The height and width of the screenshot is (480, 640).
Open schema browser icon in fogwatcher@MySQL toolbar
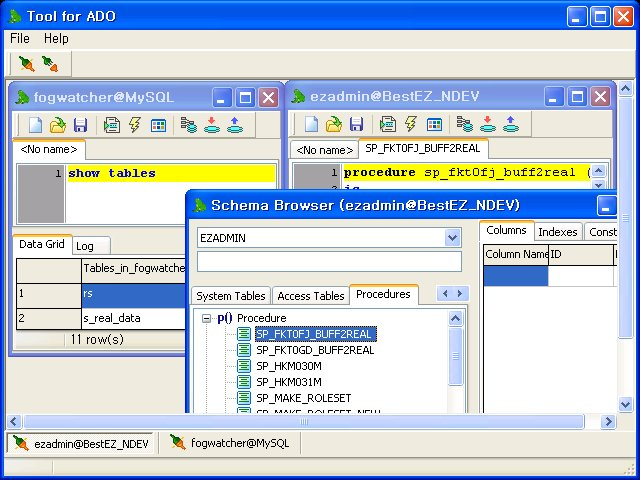(189, 125)
